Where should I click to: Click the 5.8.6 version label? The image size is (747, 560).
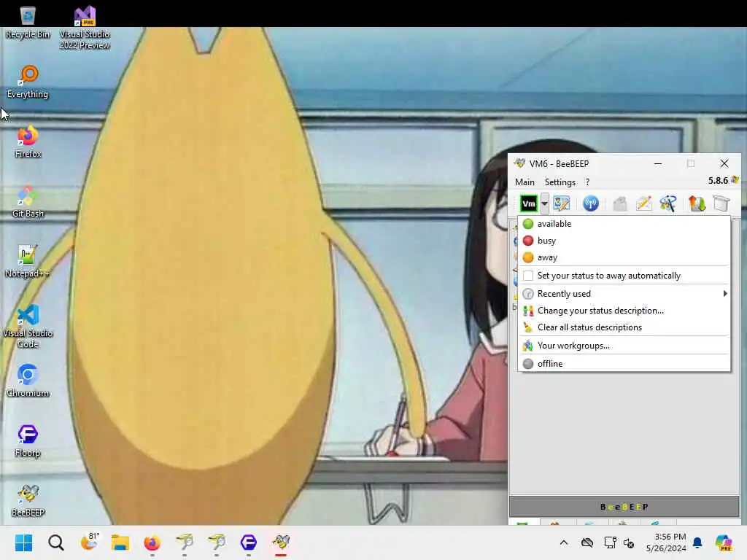coord(718,181)
